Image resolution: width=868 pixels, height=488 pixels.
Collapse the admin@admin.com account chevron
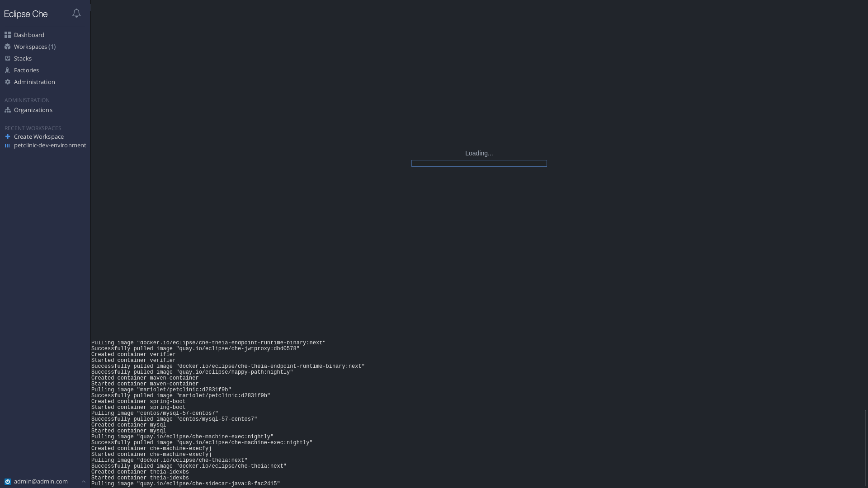[x=83, y=481]
